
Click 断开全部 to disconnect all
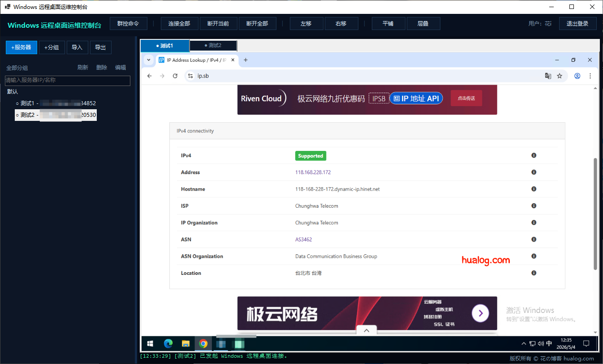[x=257, y=24]
